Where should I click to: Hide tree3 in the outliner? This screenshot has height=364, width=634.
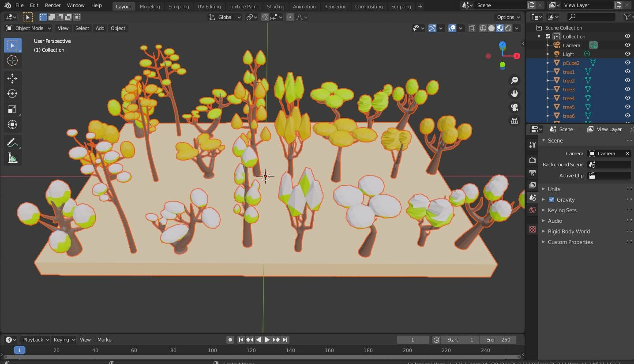point(627,89)
